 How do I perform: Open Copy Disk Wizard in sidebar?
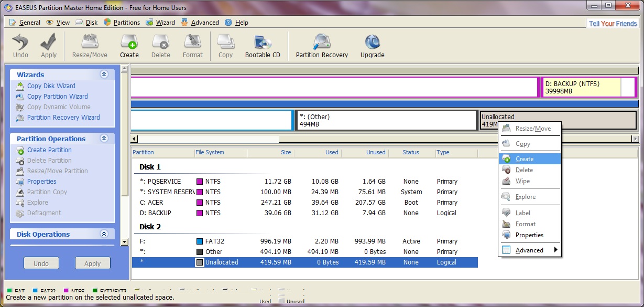51,86
